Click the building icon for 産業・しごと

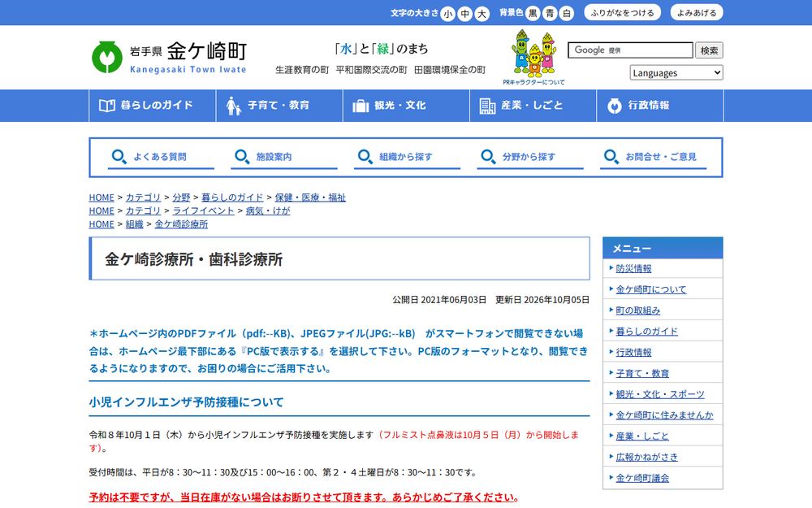pos(487,106)
